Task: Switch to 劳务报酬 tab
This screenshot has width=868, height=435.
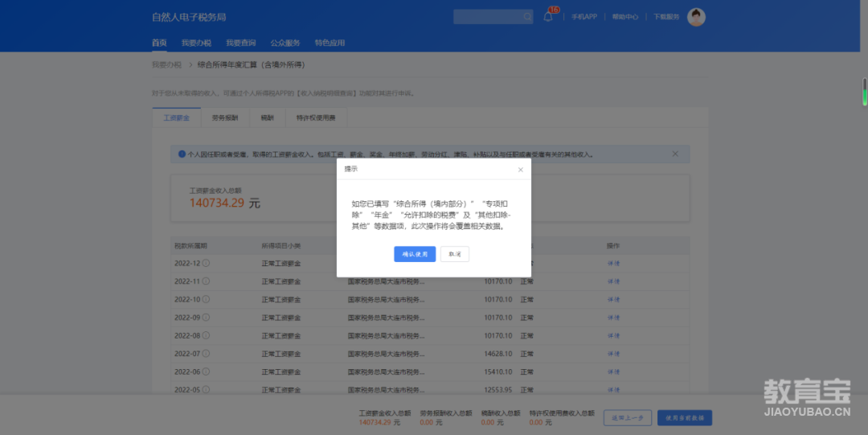Action: pos(225,117)
